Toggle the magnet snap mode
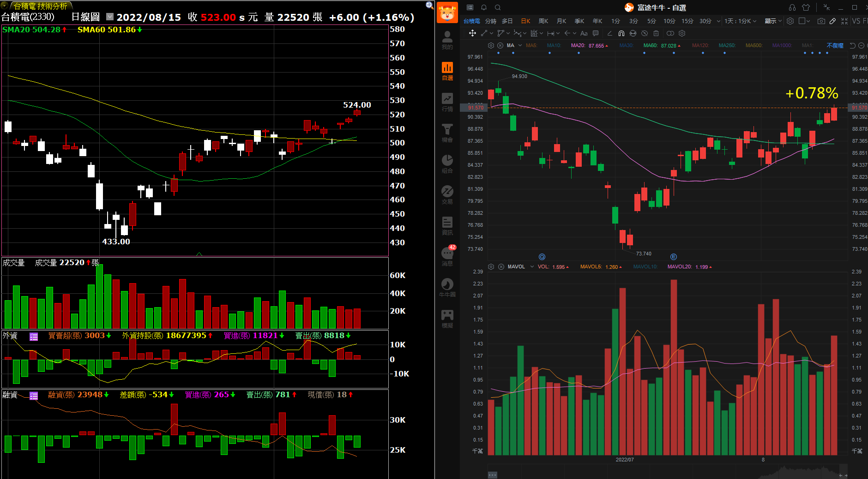Screen dimensions: 868x479 621,33
